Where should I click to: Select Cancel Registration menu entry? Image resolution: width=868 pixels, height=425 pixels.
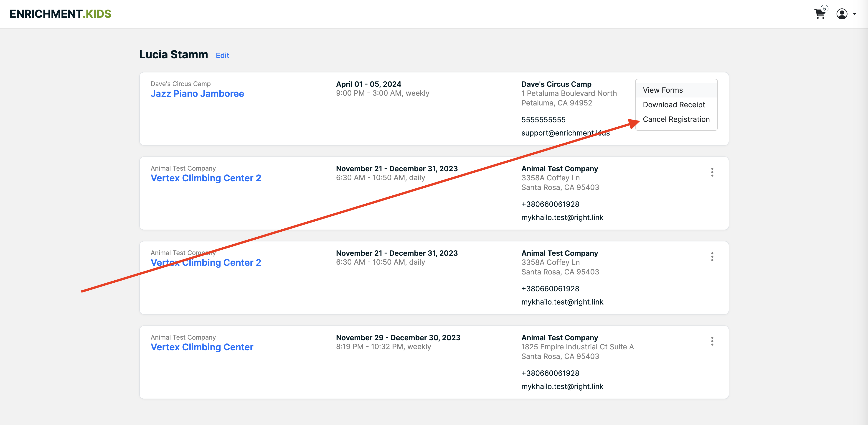tap(676, 119)
